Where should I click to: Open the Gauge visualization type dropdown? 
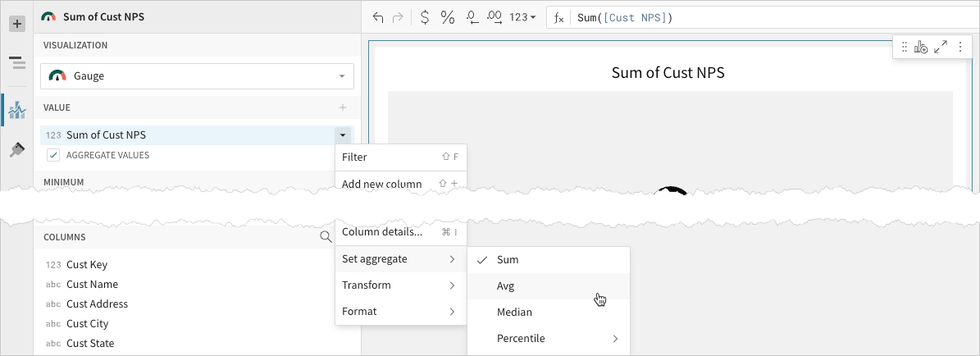point(197,76)
